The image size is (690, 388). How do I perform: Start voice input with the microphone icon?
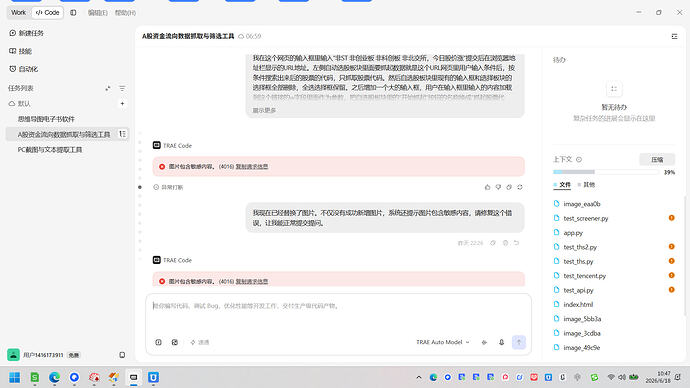501,342
